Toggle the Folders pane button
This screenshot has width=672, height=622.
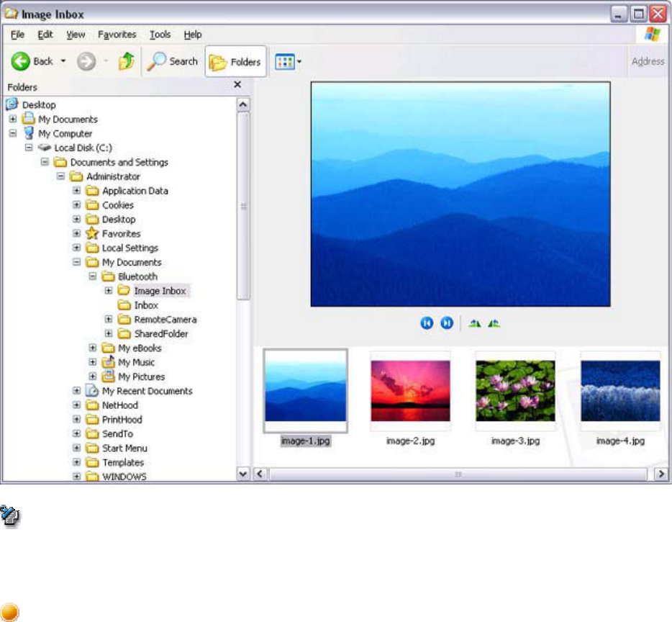(235, 62)
